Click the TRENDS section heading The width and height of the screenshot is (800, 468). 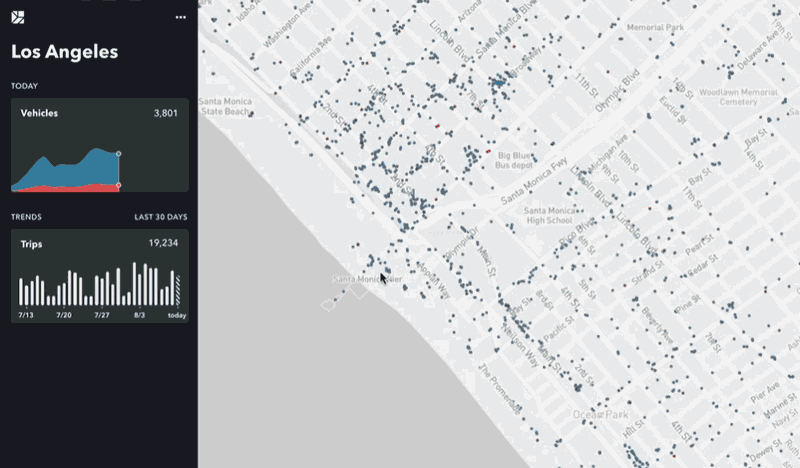(x=27, y=217)
